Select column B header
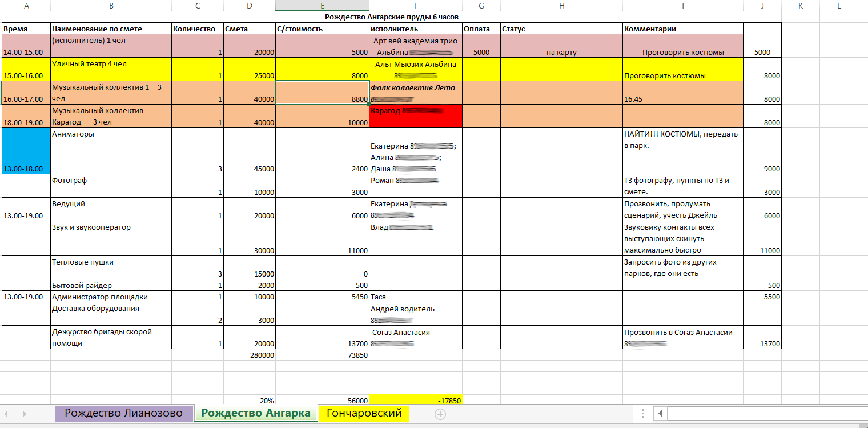868x428 pixels. pyautogui.click(x=111, y=6)
